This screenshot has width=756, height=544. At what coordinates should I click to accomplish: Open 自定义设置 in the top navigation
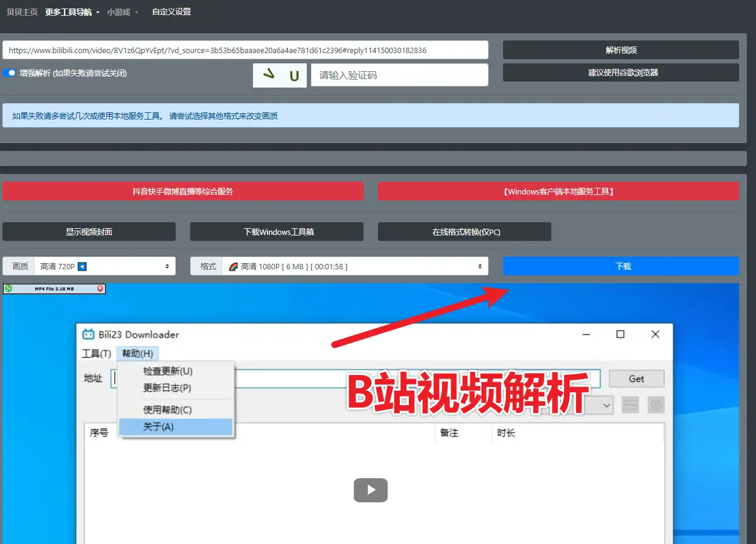[171, 12]
